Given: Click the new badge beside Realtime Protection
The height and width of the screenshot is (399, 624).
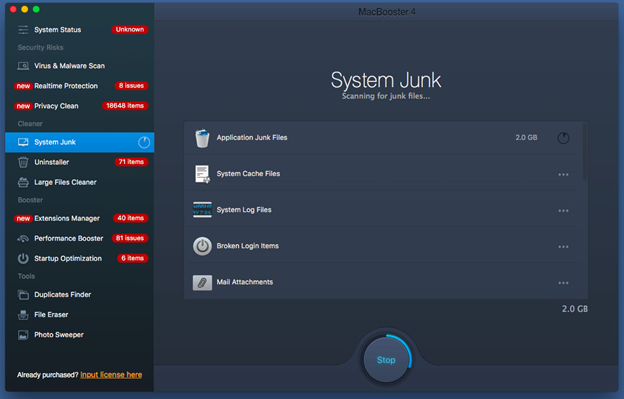Looking at the screenshot, I should click(x=23, y=86).
